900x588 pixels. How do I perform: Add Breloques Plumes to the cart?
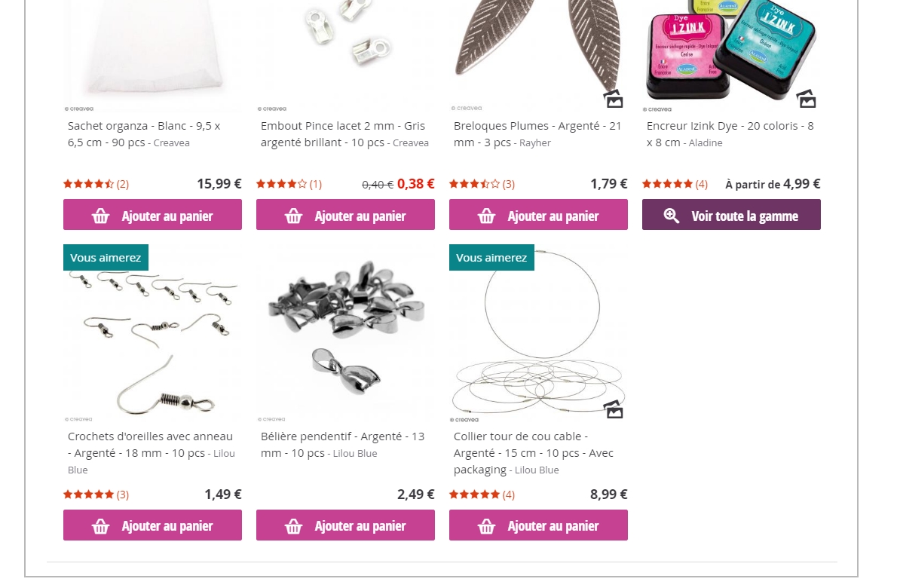[x=538, y=215]
